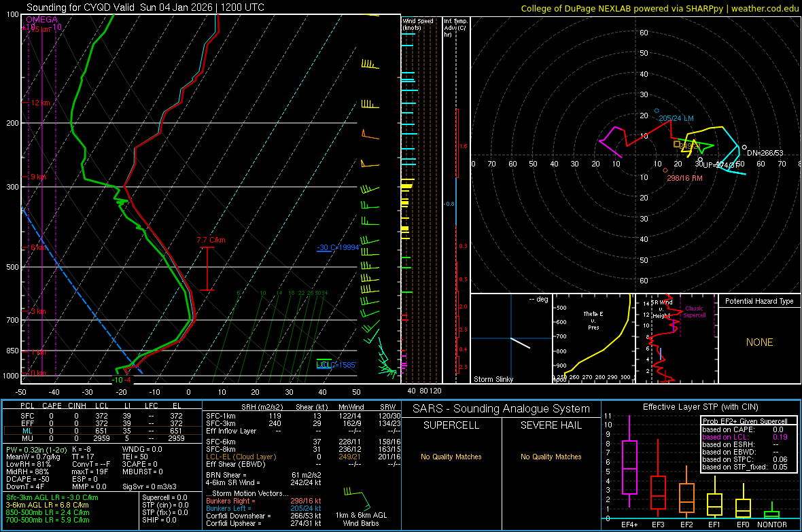Image resolution: width=802 pixels, height=532 pixels.
Task: Select the SFC-1km shear row label
Action: point(221,416)
